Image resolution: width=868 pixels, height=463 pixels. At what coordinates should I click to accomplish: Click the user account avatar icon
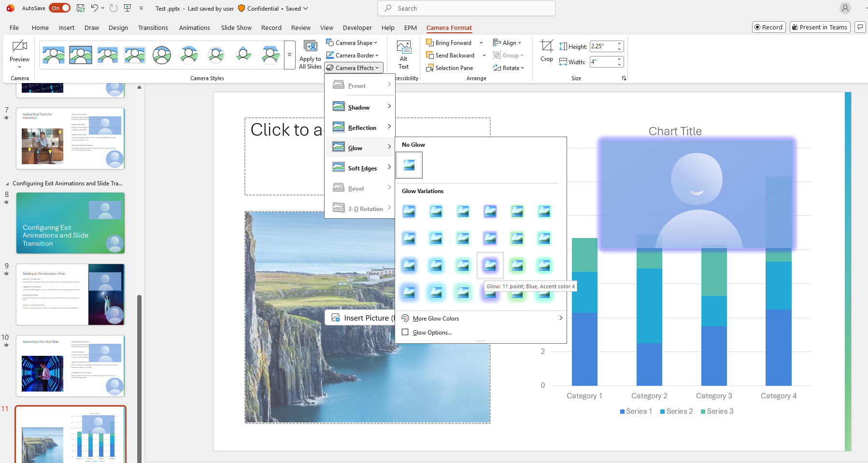[845, 8]
